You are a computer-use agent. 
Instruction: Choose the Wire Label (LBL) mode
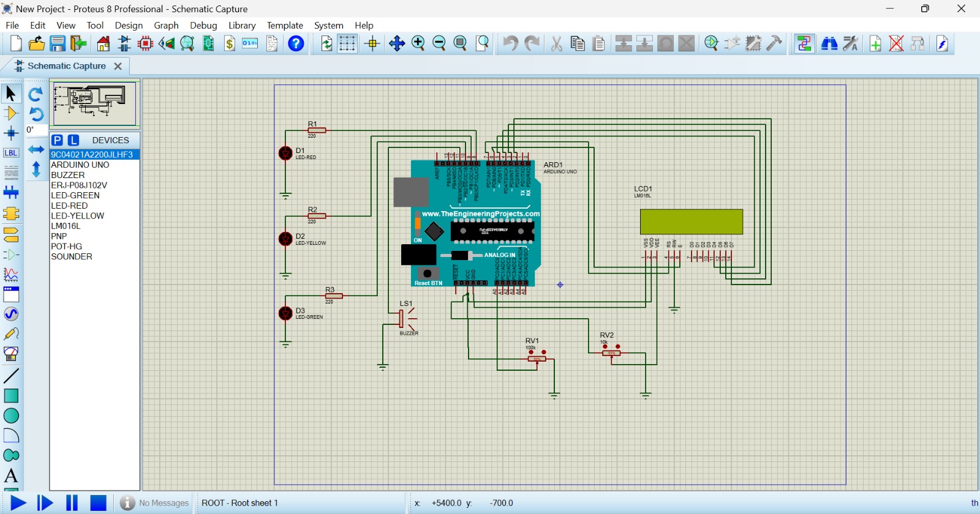coord(11,153)
